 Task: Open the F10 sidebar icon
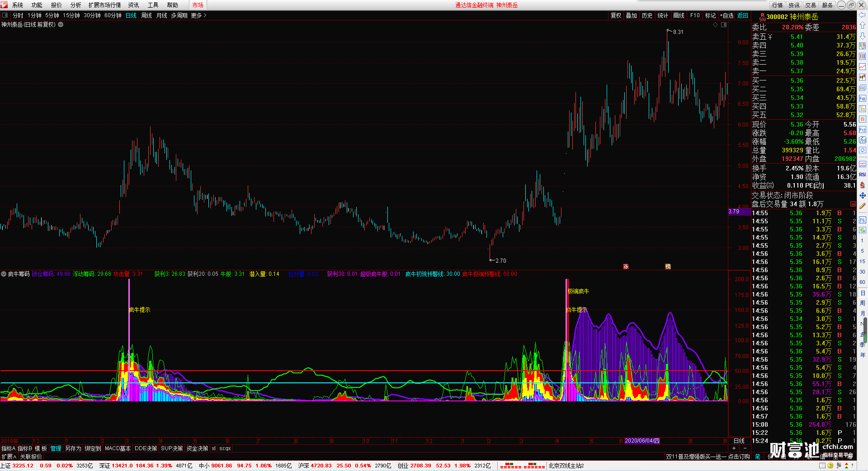863,99
